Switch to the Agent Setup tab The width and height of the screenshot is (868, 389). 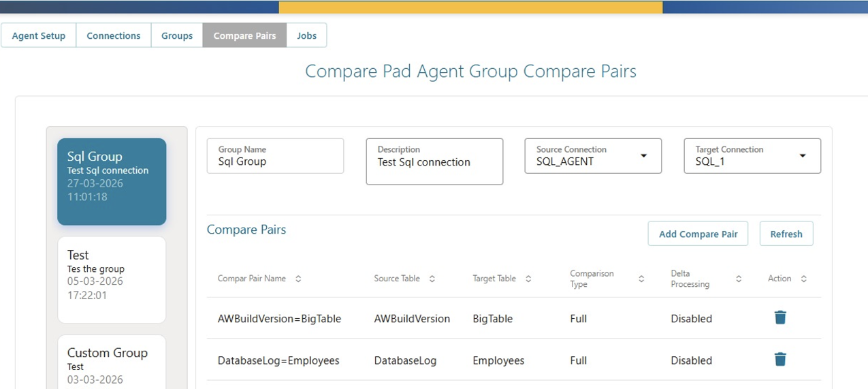click(x=39, y=35)
